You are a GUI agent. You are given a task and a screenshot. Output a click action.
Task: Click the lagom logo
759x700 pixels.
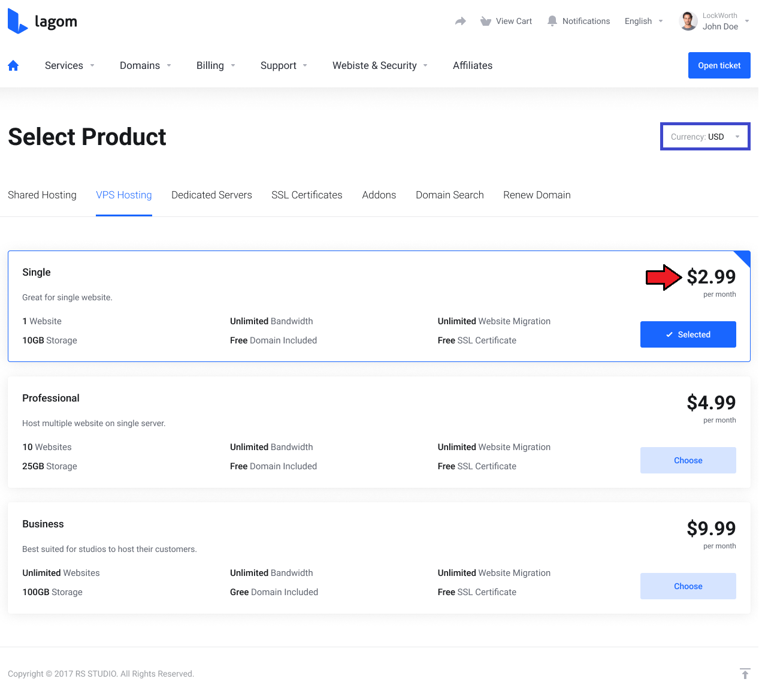tap(43, 22)
